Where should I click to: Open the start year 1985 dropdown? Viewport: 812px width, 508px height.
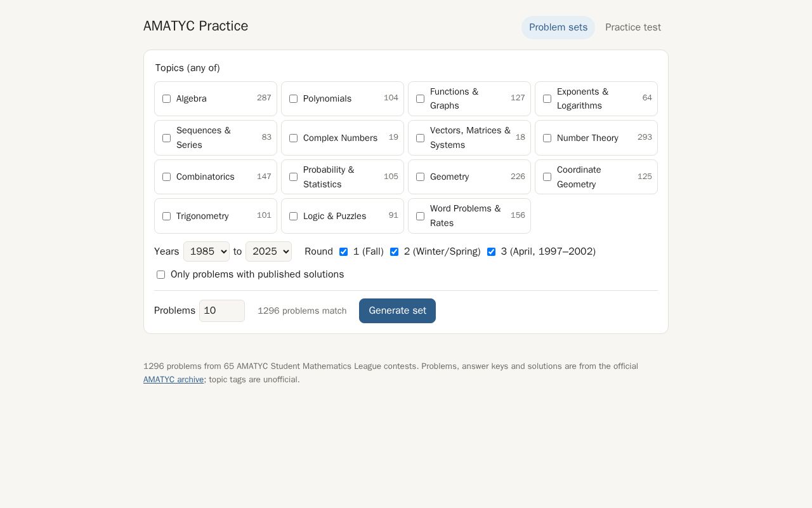[x=206, y=251]
